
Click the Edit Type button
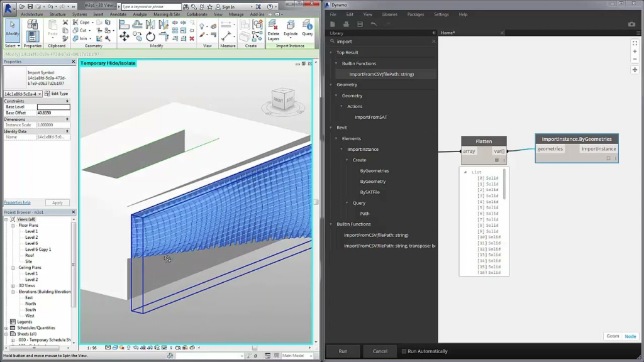pyautogui.click(x=57, y=94)
